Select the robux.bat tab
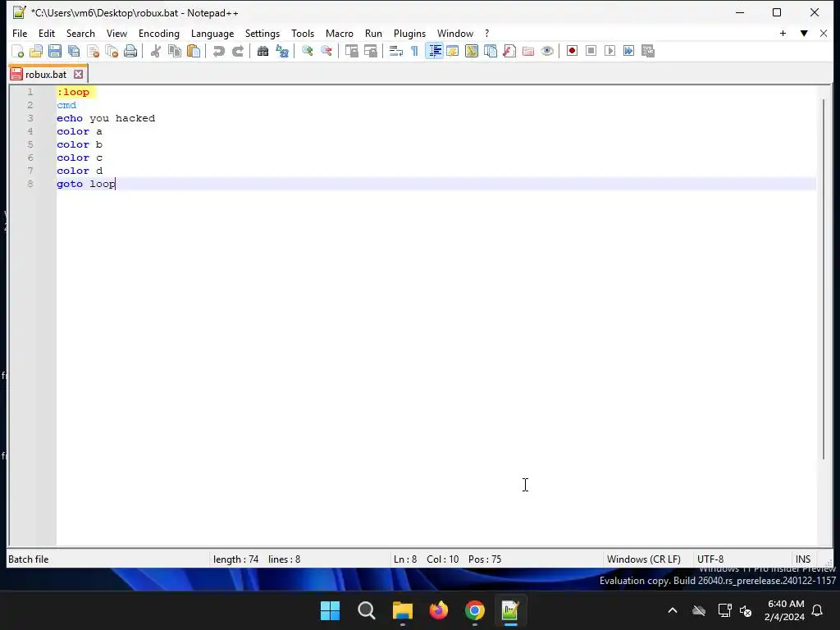The width and height of the screenshot is (840, 630). 46,75
